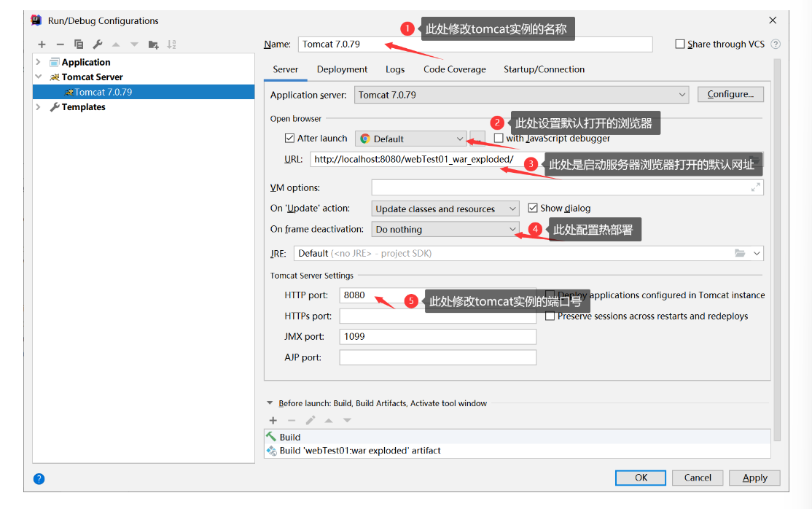Screen dimensions: 812x509
Task: Move Before launch task up
Action: click(329, 420)
